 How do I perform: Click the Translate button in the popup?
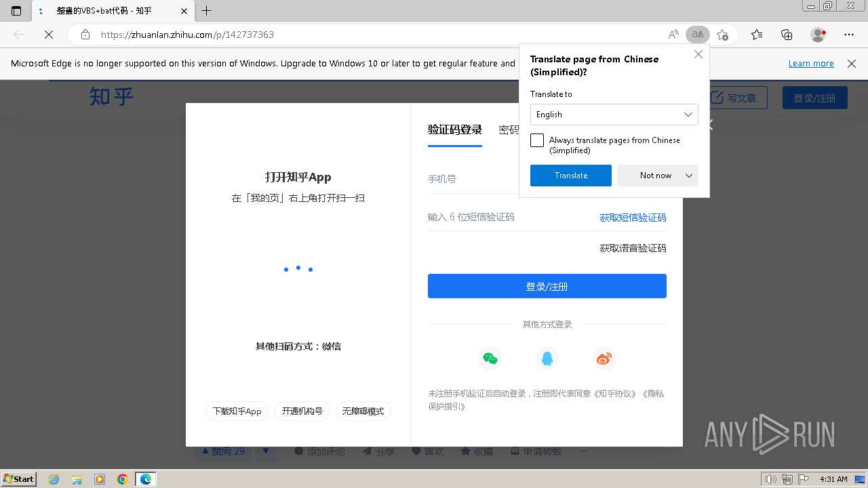[x=571, y=176]
